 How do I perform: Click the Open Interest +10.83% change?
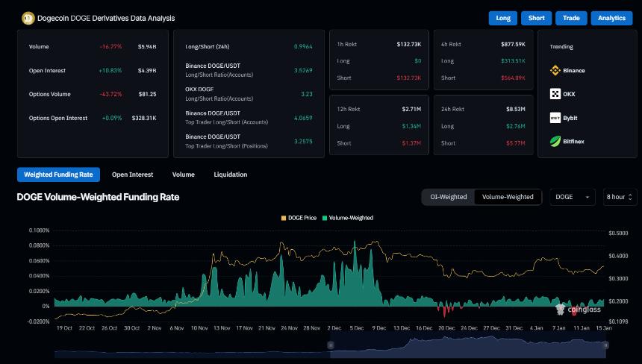[110, 70]
